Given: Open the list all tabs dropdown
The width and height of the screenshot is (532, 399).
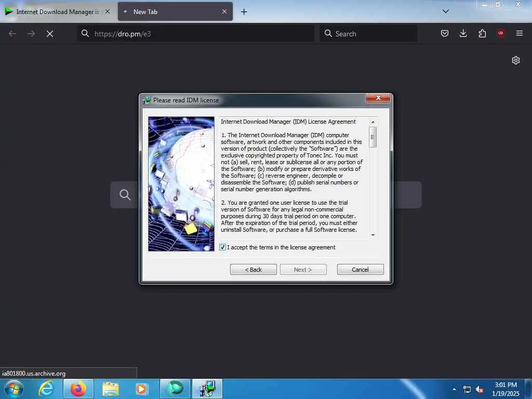Looking at the screenshot, I should (445, 11).
